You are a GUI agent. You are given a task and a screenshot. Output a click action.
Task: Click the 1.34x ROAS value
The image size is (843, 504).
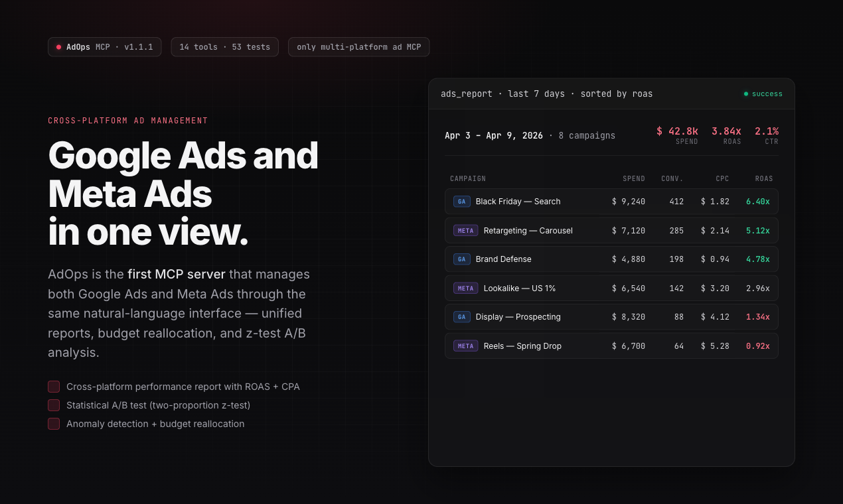[758, 317]
